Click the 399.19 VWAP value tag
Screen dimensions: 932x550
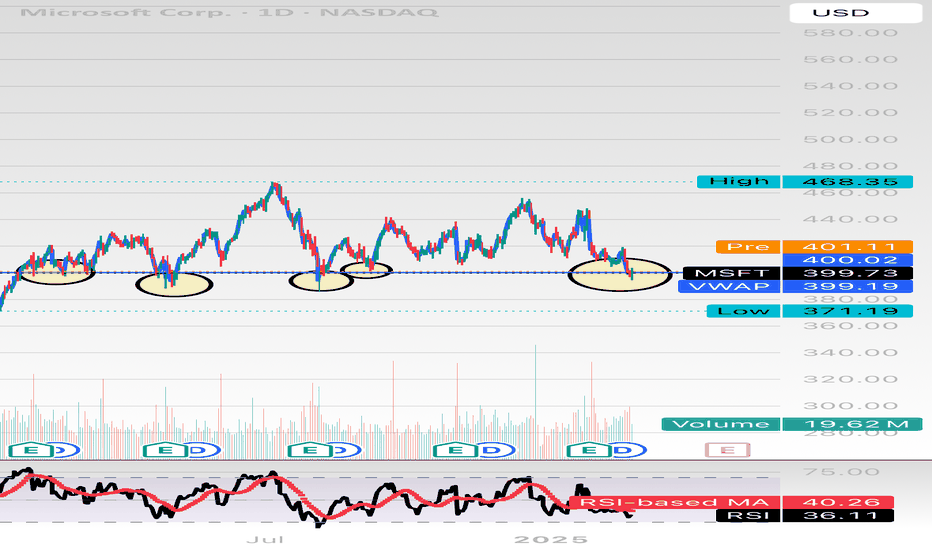point(848,286)
